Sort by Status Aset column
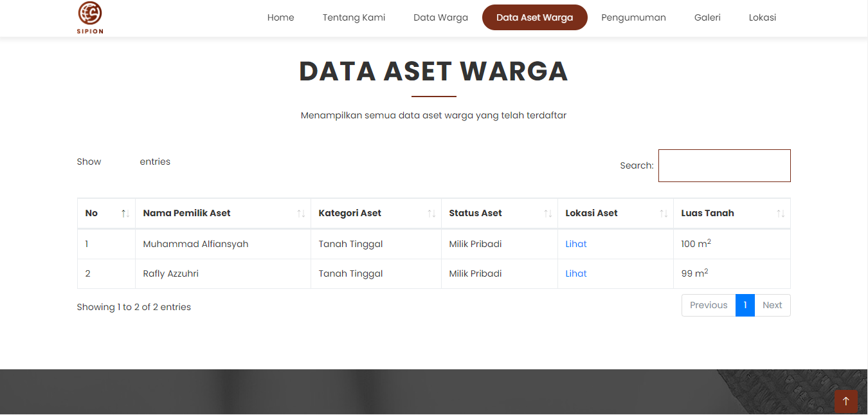The height and width of the screenshot is (415, 868). tap(499, 213)
